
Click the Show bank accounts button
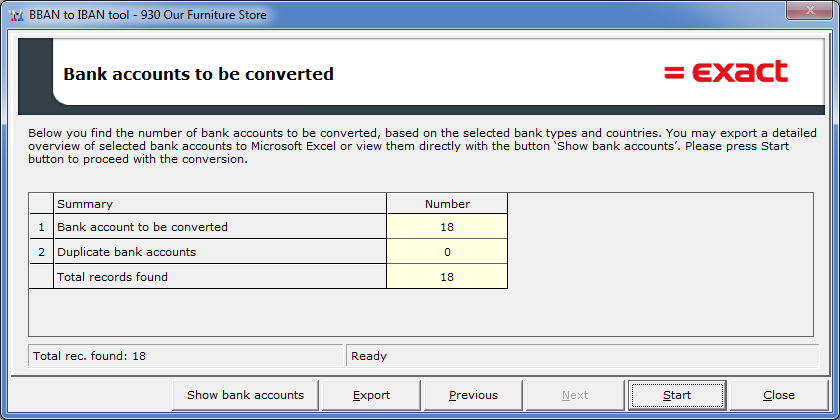[245, 395]
